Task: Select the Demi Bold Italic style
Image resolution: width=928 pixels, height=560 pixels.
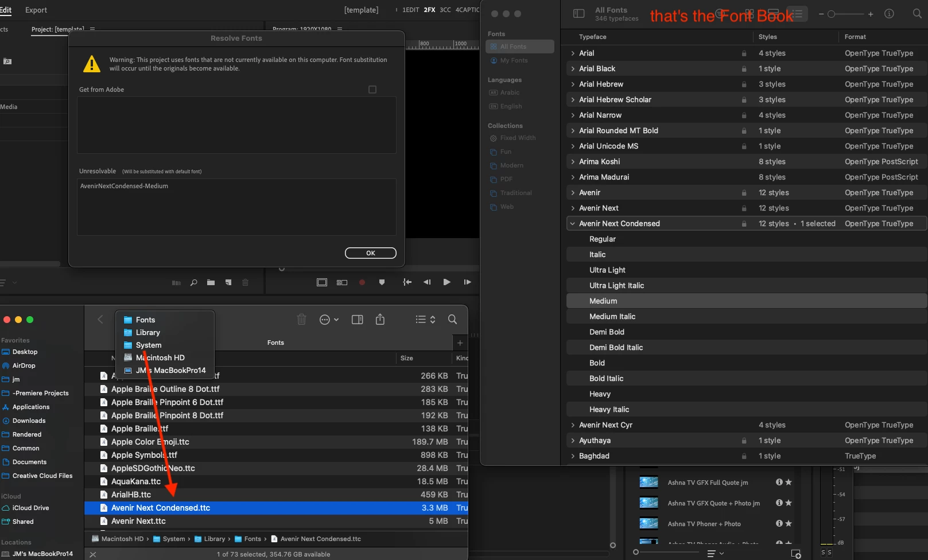Action: [x=747, y=348]
